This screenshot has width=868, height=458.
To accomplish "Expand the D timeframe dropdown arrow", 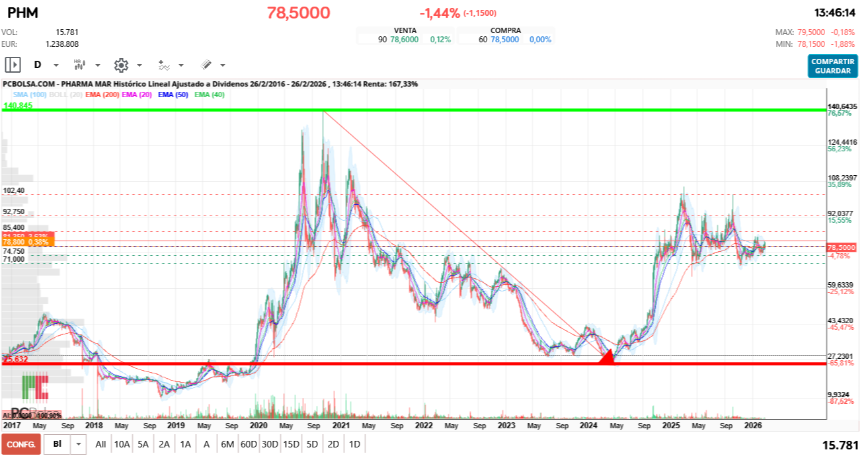I will pos(56,65).
